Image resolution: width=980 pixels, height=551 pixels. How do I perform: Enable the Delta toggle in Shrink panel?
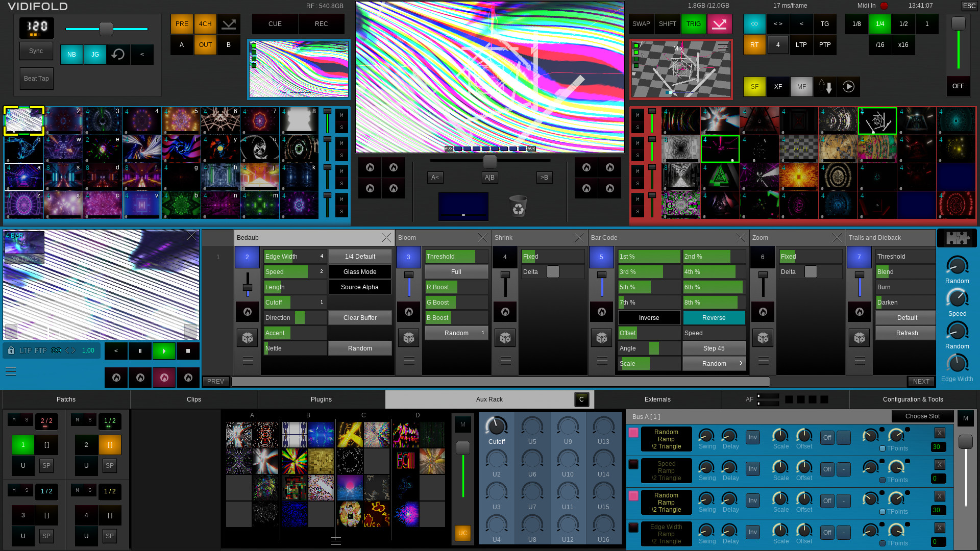click(x=553, y=272)
